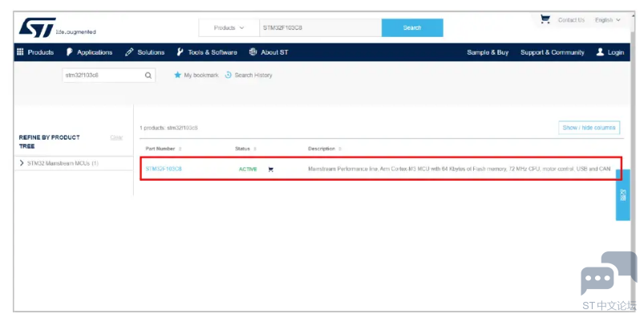Click the blue Search button

(412, 28)
